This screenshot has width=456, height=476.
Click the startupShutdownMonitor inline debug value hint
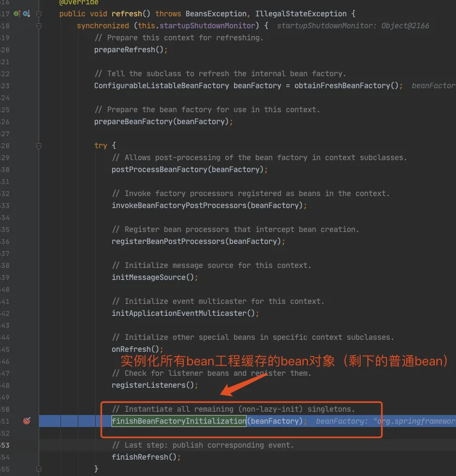tap(353, 26)
